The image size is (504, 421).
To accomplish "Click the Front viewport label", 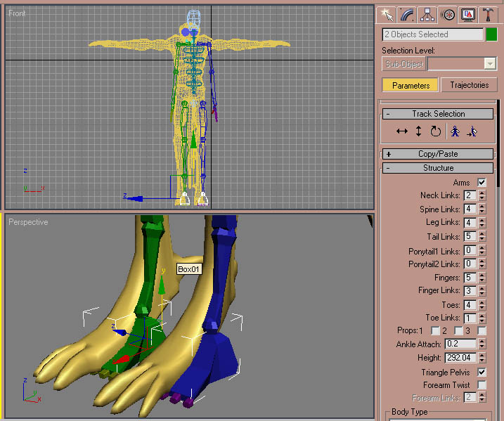I will (x=17, y=13).
